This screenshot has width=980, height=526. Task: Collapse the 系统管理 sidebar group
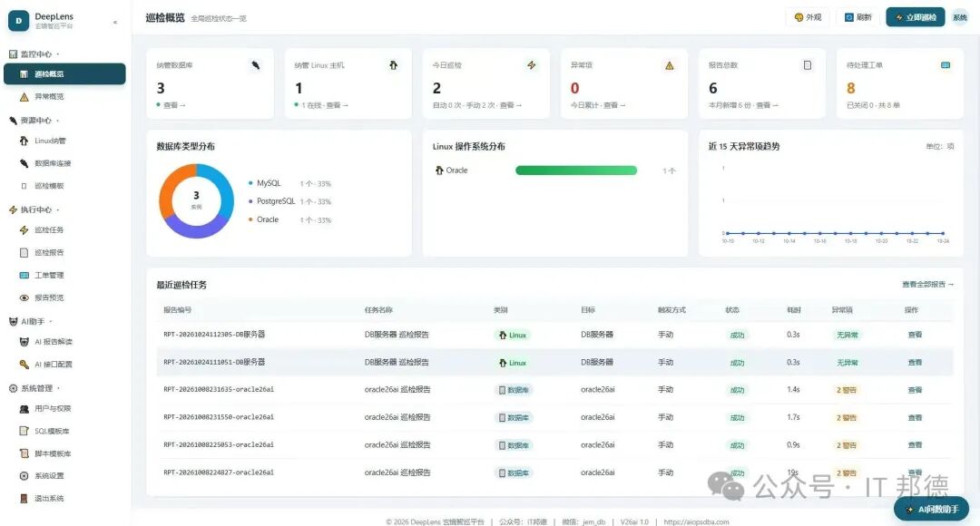coord(35,388)
